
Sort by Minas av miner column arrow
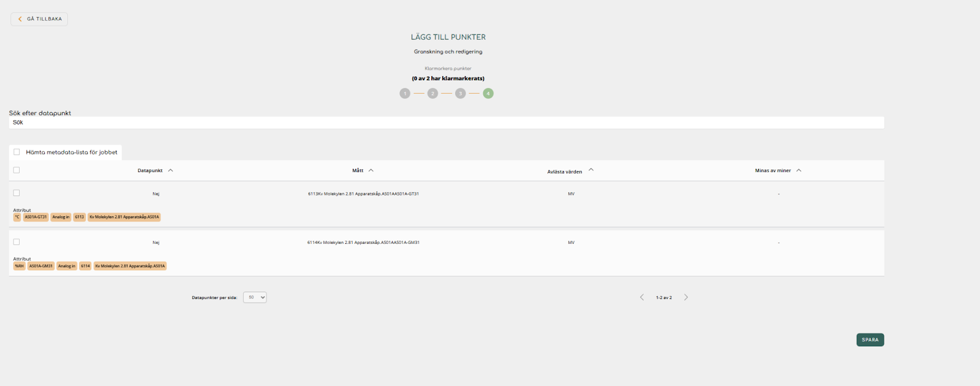pyautogui.click(x=799, y=170)
